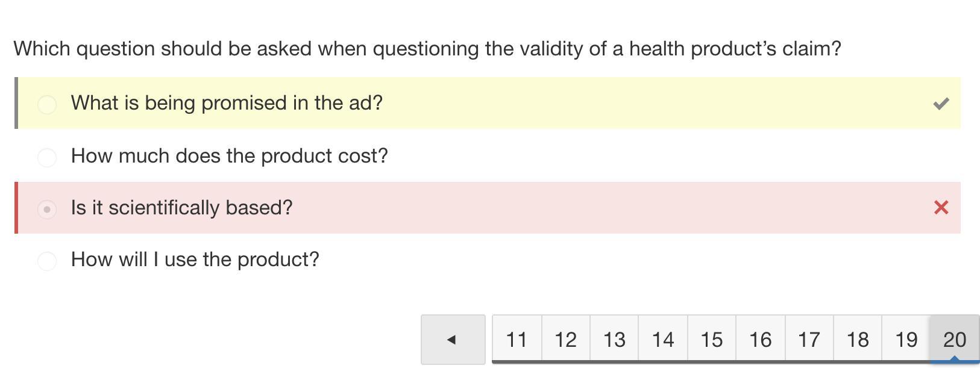The width and height of the screenshot is (980, 389).
Task: Jump to question 13
Action: coord(614,340)
